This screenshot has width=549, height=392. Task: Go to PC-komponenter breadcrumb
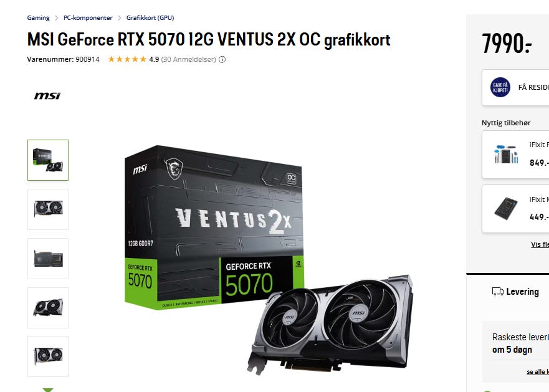pos(88,18)
